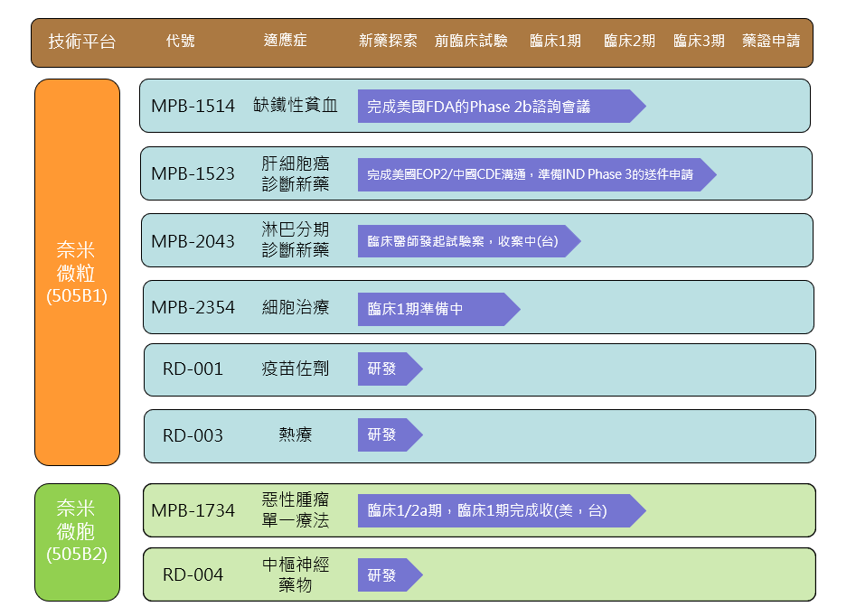
Task: Click the RD-003 code
Action: pos(193,436)
